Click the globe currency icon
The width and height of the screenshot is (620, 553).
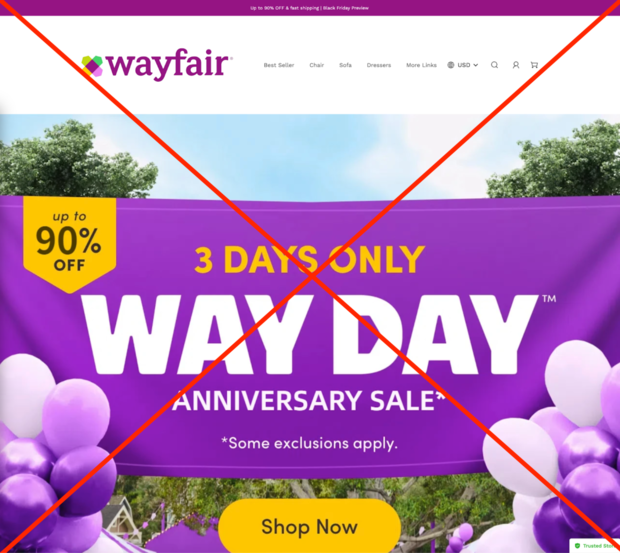pos(451,65)
